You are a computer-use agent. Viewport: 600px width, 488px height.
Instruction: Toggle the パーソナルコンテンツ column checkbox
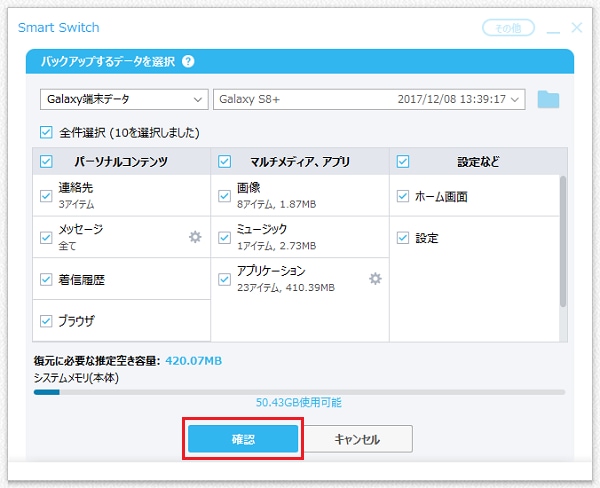click(46, 162)
